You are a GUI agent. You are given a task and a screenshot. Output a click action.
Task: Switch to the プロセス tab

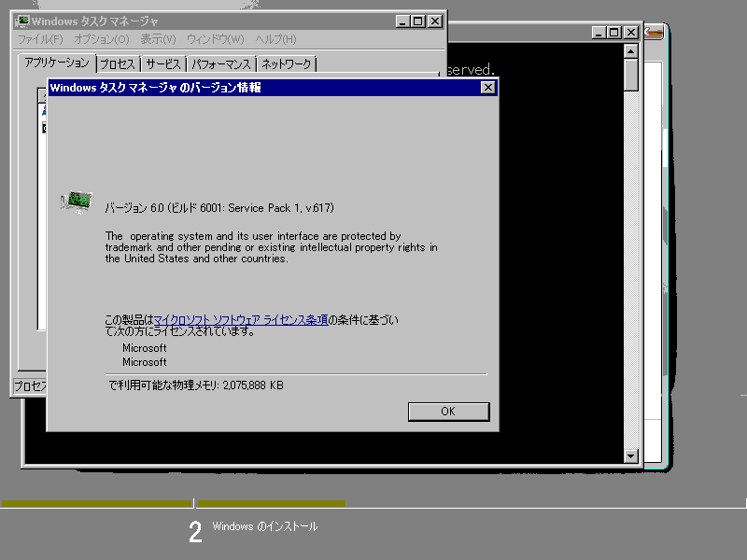(x=118, y=64)
